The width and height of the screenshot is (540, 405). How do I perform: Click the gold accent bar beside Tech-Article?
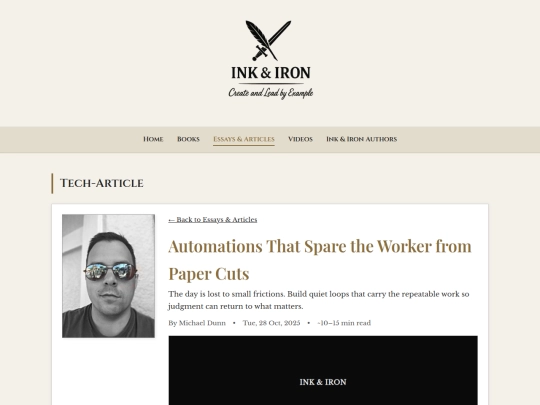(52, 183)
